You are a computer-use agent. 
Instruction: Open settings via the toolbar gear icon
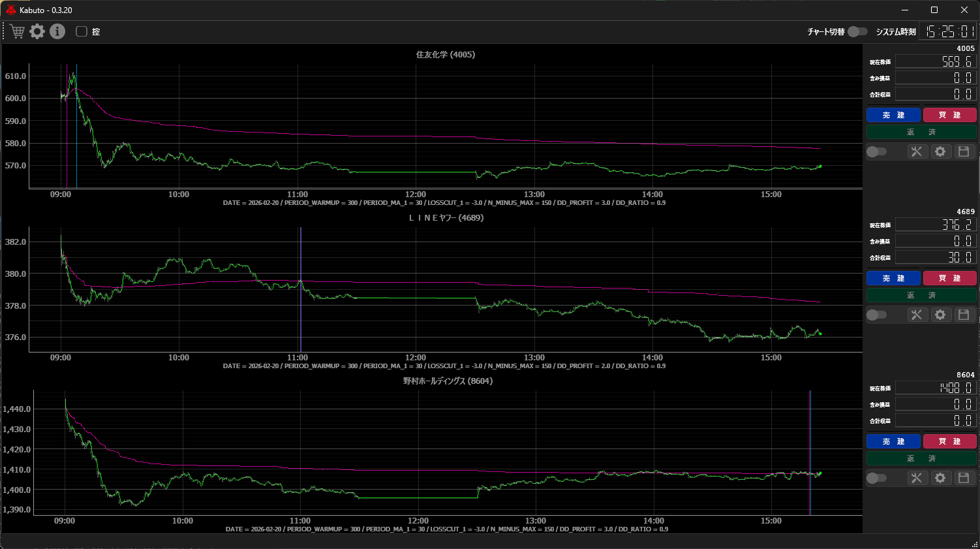pyautogui.click(x=37, y=31)
